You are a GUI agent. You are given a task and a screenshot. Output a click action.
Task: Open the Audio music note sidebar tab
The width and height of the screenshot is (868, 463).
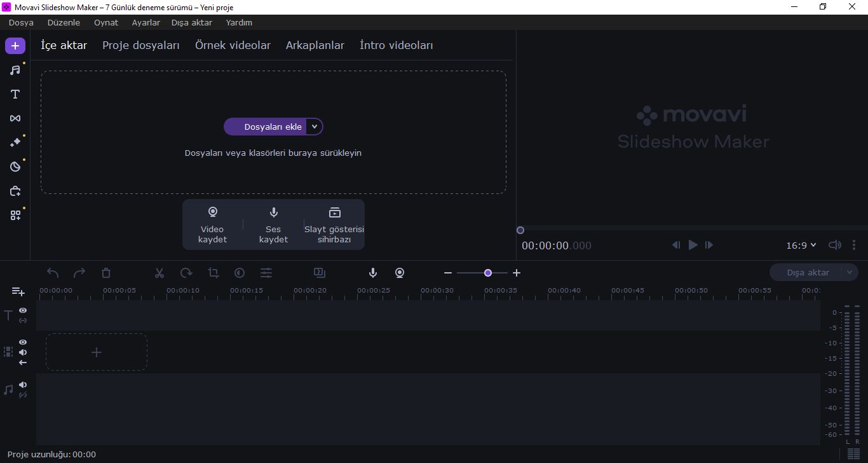[x=15, y=70]
